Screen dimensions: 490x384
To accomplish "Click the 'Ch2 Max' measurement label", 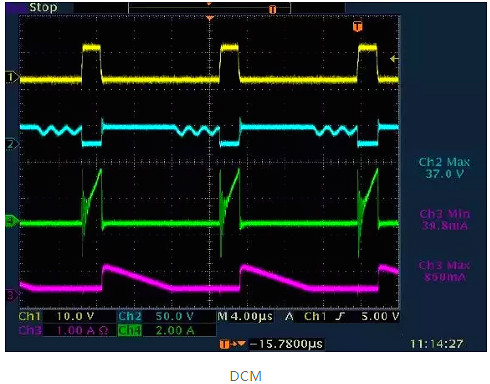I will [x=444, y=162].
